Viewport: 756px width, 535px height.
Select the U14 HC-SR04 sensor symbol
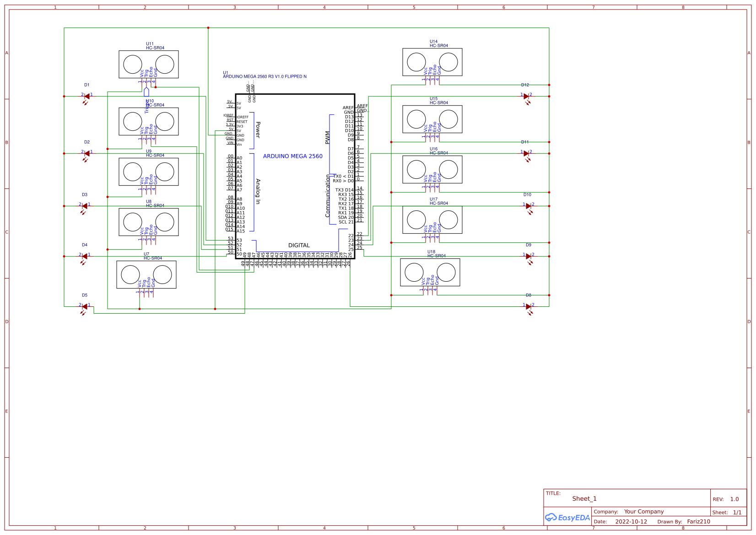tap(432, 62)
